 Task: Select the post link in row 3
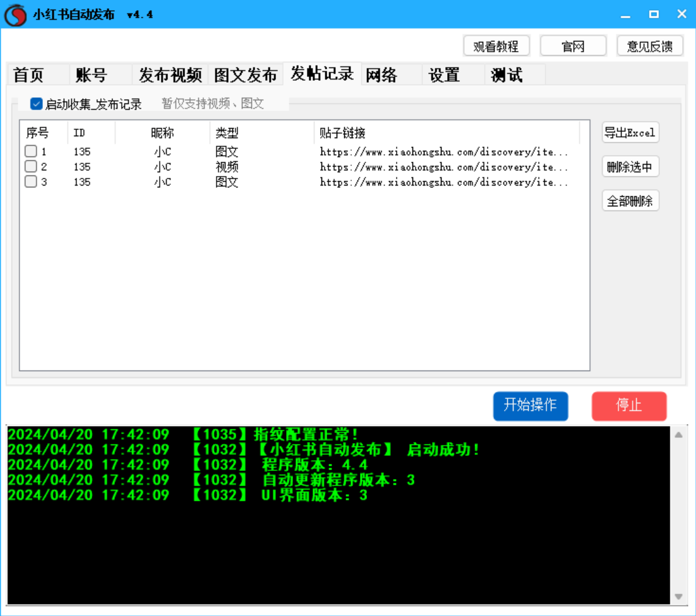tap(444, 182)
